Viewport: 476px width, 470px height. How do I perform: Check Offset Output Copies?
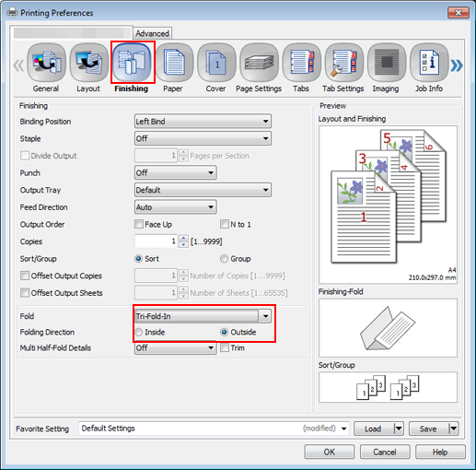pos(25,276)
